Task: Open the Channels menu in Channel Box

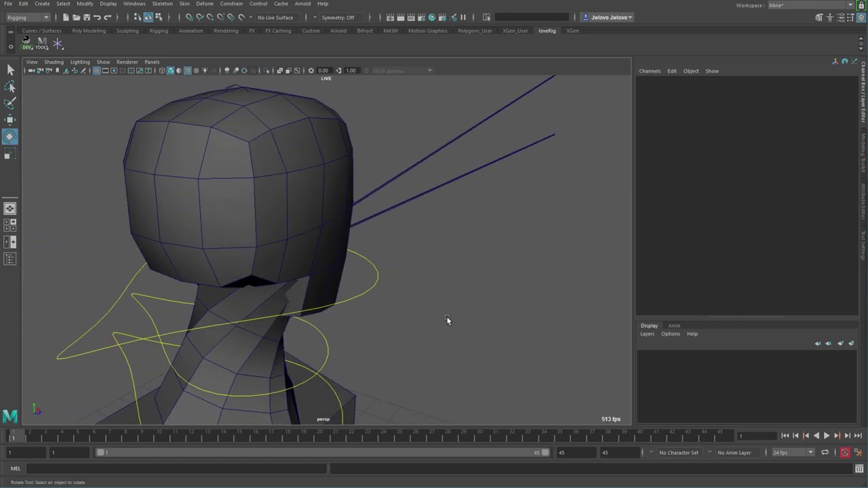Action: (649, 70)
